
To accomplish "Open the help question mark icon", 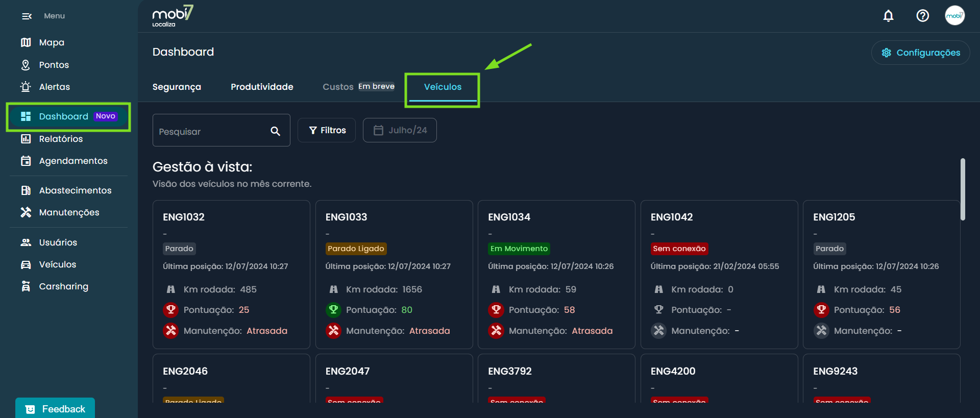I will coord(922,16).
